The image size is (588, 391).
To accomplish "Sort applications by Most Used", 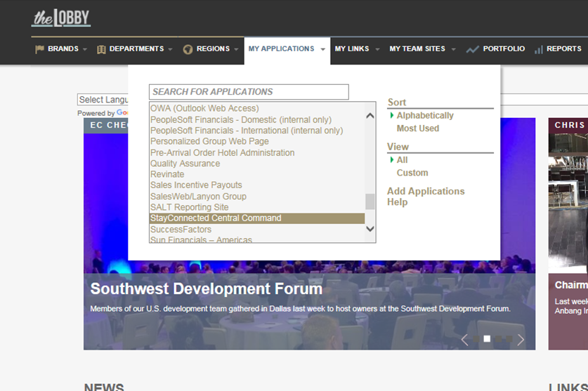I will pyautogui.click(x=418, y=128).
